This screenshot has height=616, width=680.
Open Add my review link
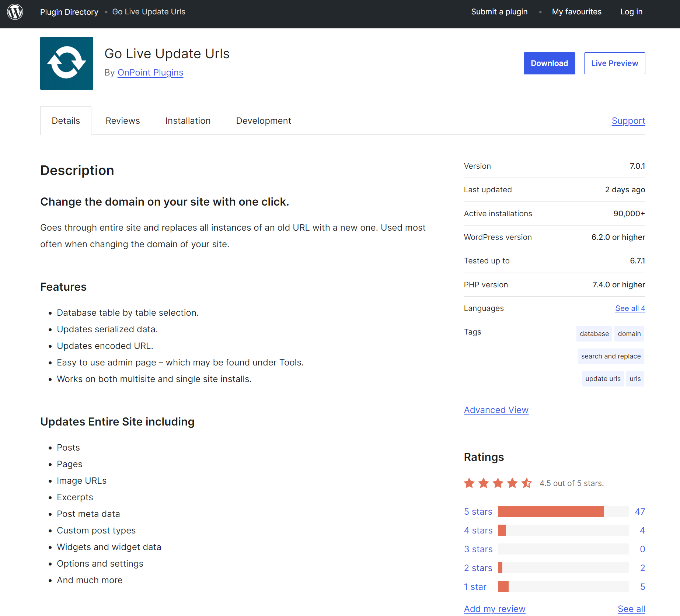coord(495,609)
